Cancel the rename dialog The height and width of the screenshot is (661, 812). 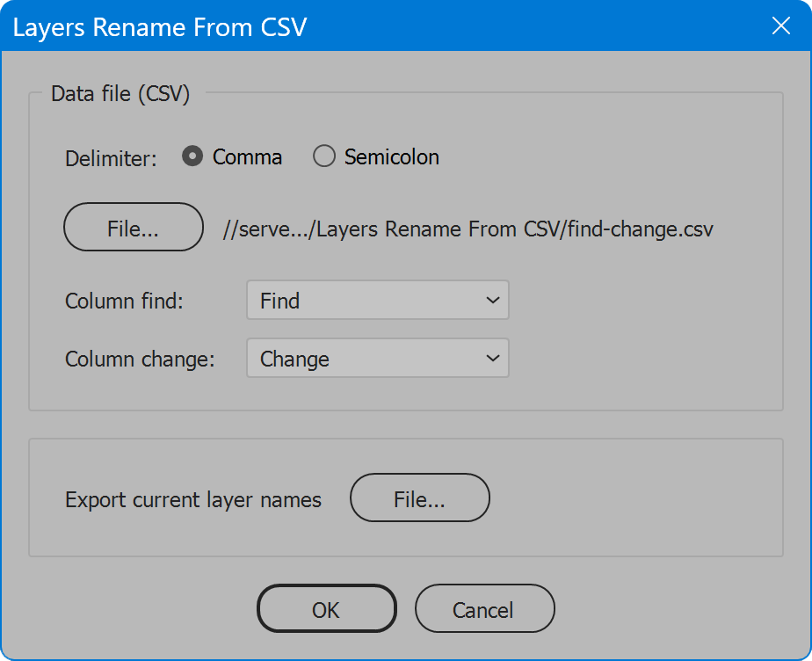[484, 608]
